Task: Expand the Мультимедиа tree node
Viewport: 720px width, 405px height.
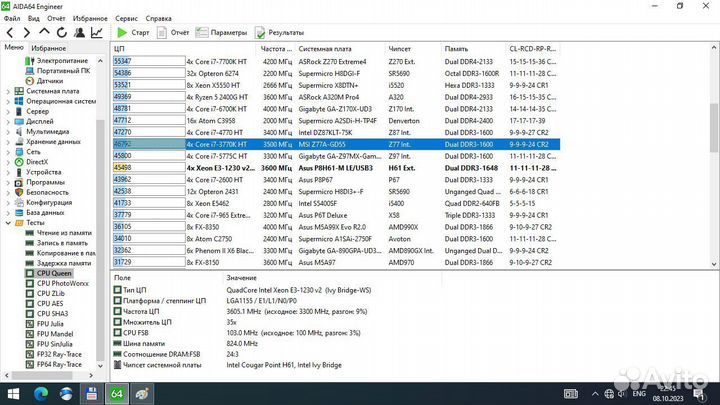Action: 8,132
